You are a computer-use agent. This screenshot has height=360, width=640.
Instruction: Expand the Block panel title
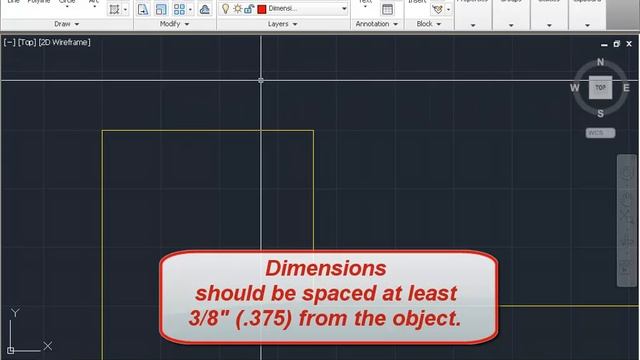click(x=429, y=24)
